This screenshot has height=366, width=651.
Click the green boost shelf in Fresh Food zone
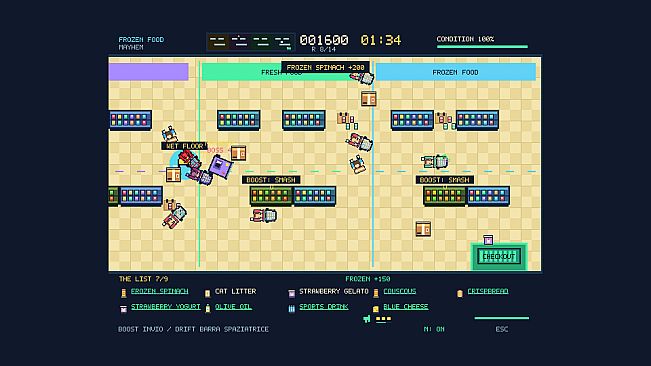271,196
